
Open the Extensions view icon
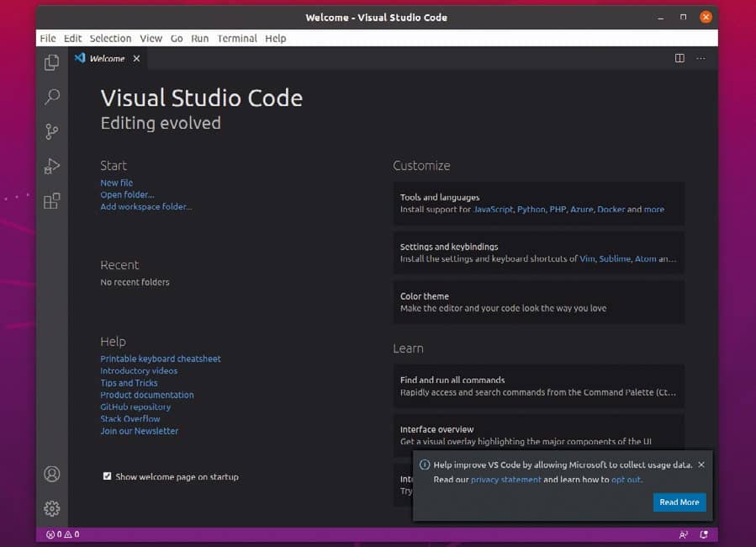pyautogui.click(x=51, y=200)
